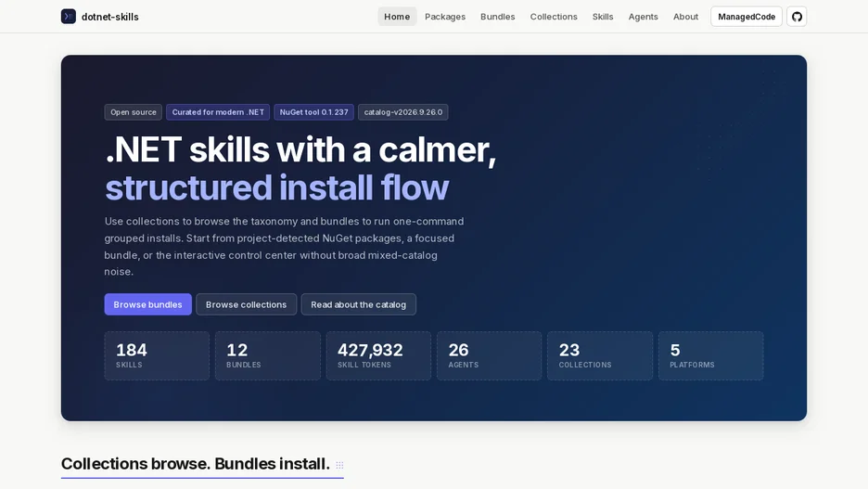Navigate to Collections in the header
This screenshot has width=868, height=489.
[x=554, y=17]
